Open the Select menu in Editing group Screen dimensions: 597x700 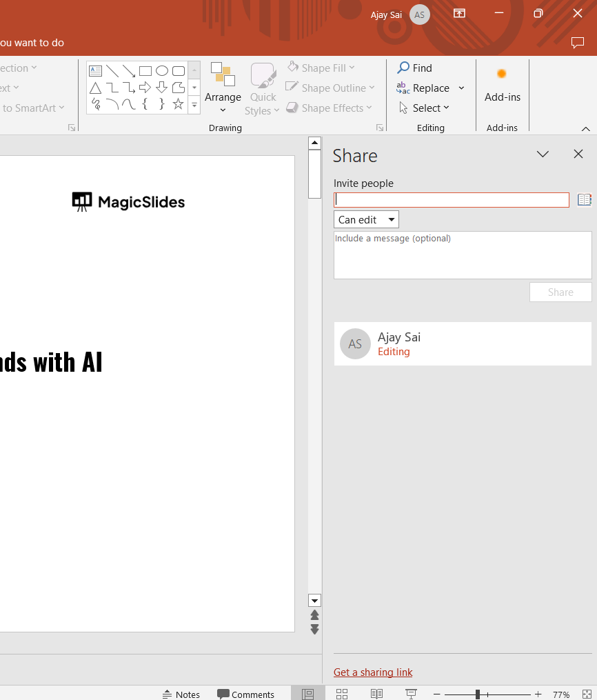pyautogui.click(x=425, y=108)
